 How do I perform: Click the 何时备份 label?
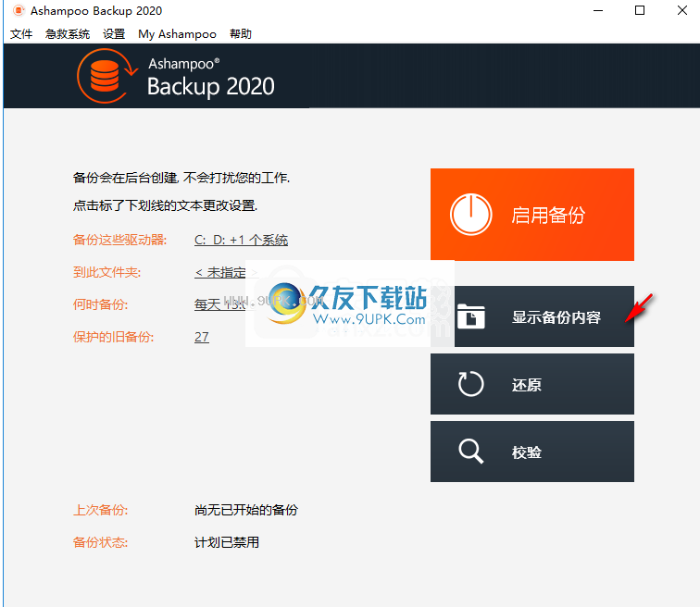[x=100, y=304]
